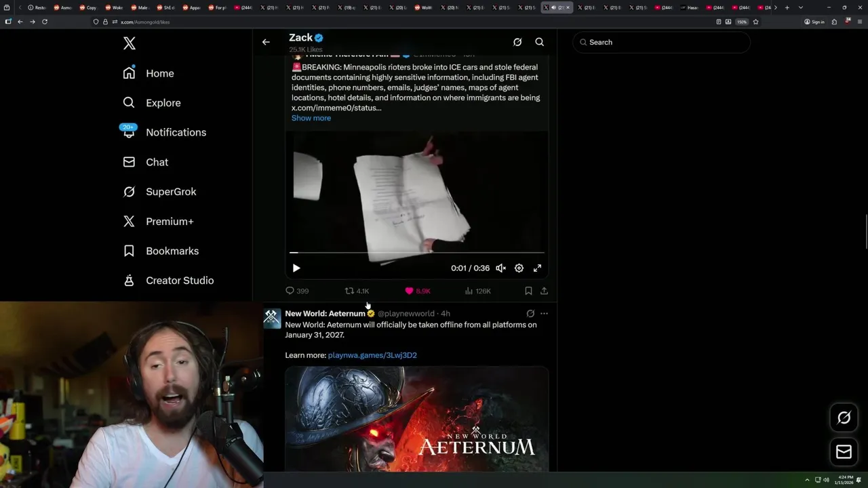Unmute the video with speaker icon
This screenshot has height=488, width=868.
[x=500, y=268]
